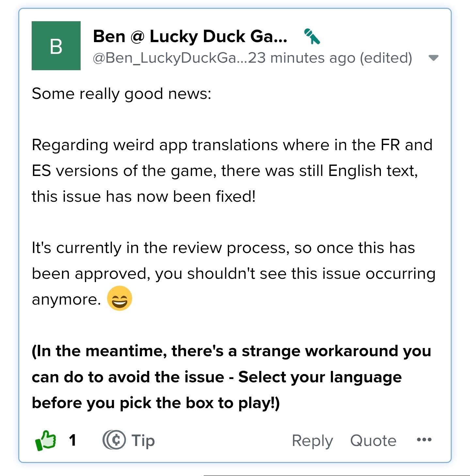Click the grinning emoji in the comment
Image resolution: width=470 pixels, height=476 pixels.
coord(119,298)
